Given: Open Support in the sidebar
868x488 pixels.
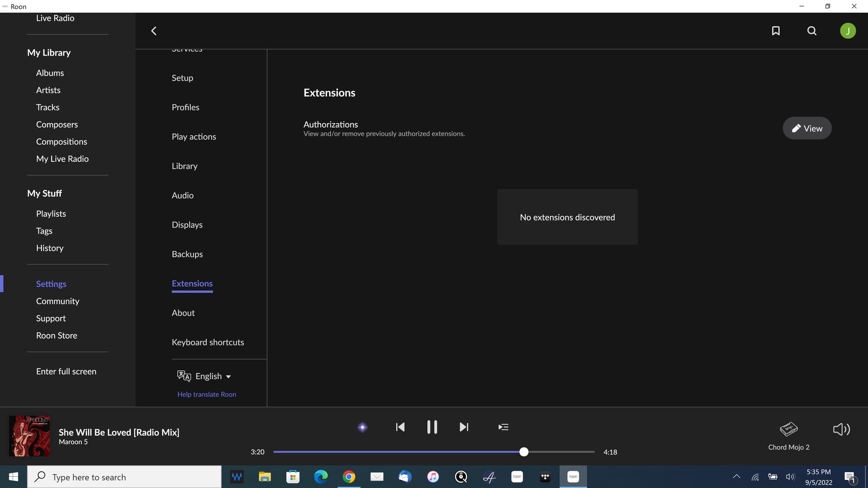Looking at the screenshot, I should pyautogui.click(x=51, y=318).
